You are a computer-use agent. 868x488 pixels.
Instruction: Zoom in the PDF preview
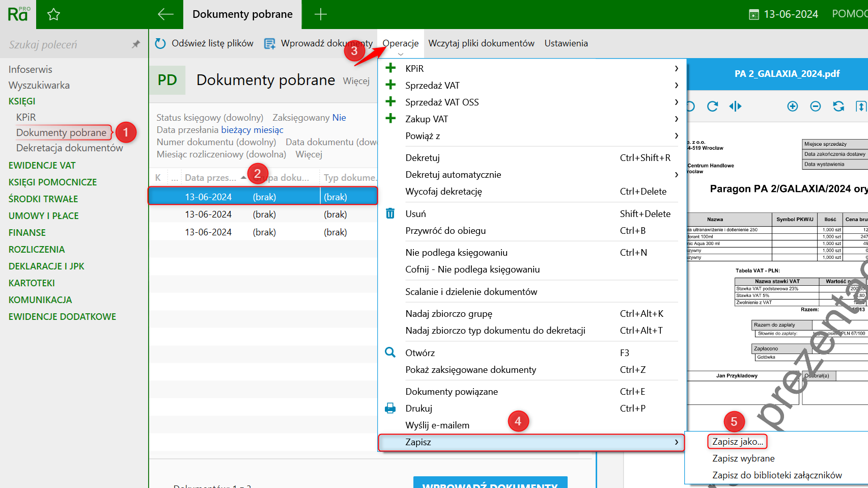792,106
